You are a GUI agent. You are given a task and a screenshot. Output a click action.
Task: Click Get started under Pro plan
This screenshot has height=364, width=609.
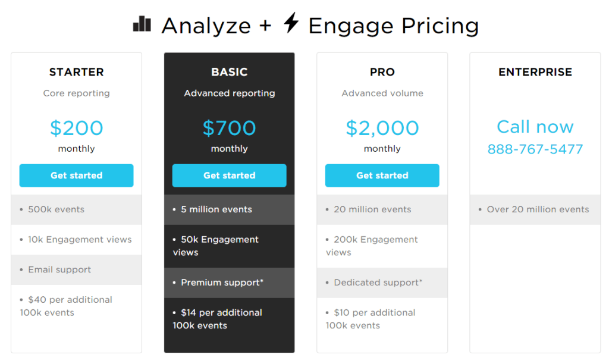[382, 175]
